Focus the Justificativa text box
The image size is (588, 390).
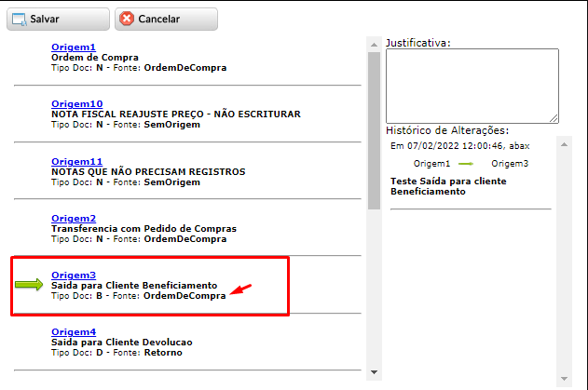(x=472, y=85)
